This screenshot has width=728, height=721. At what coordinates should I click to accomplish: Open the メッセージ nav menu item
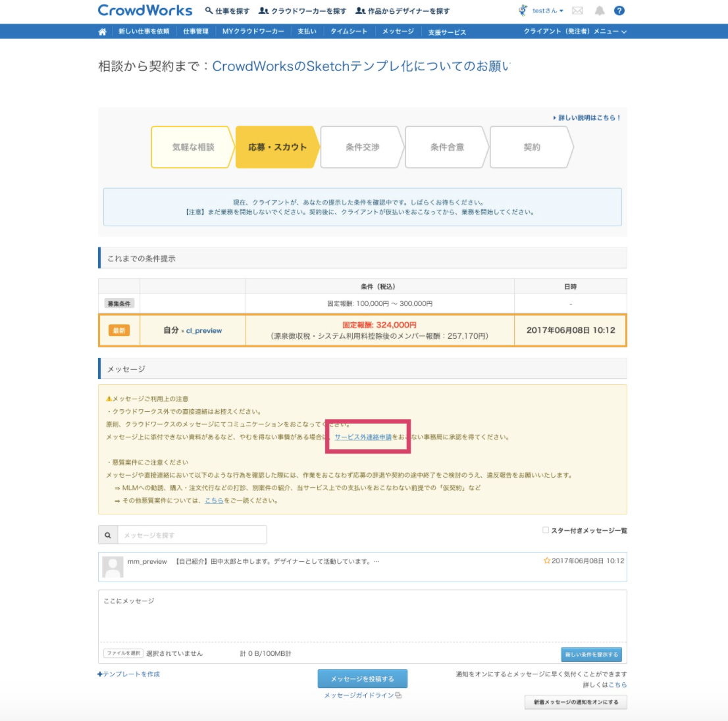pyautogui.click(x=398, y=32)
